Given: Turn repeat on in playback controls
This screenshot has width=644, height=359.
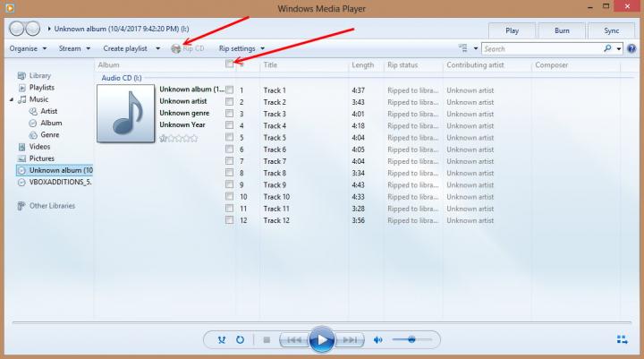Looking at the screenshot, I should tap(240, 339).
